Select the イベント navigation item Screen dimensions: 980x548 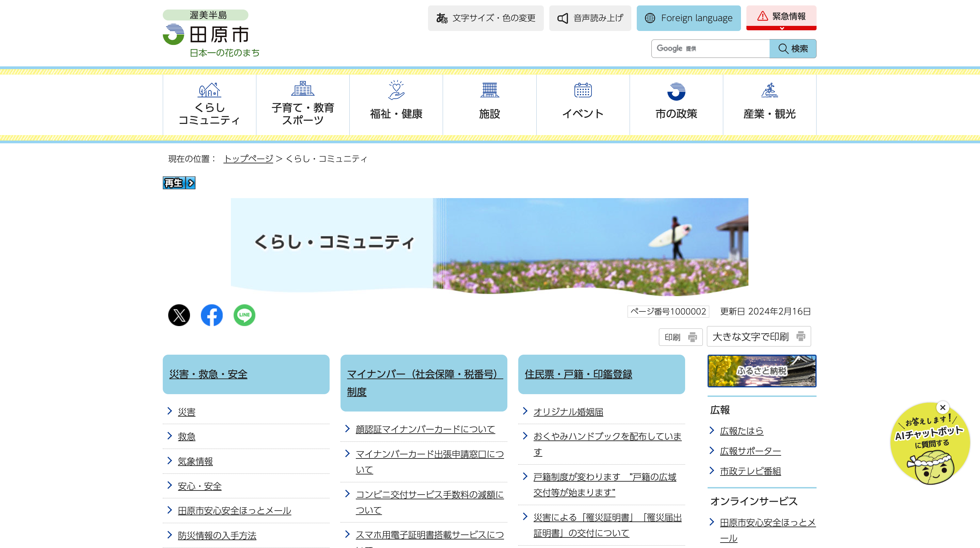point(582,104)
